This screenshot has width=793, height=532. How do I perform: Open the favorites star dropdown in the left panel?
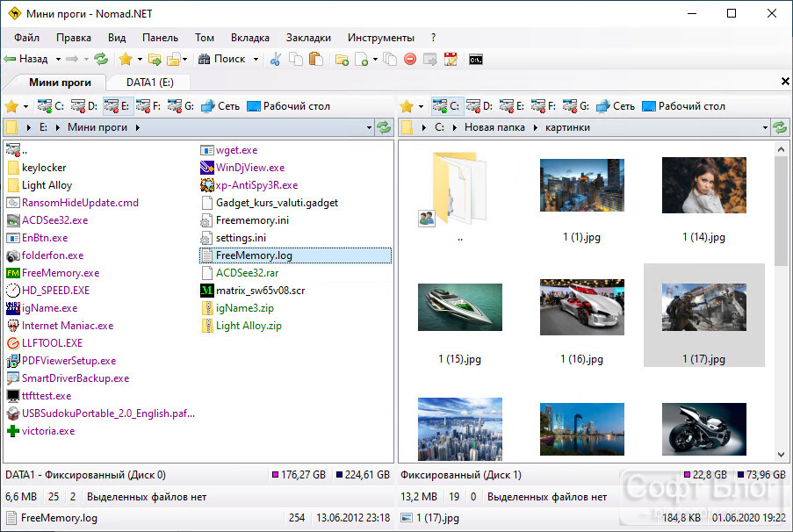click(x=25, y=107)
